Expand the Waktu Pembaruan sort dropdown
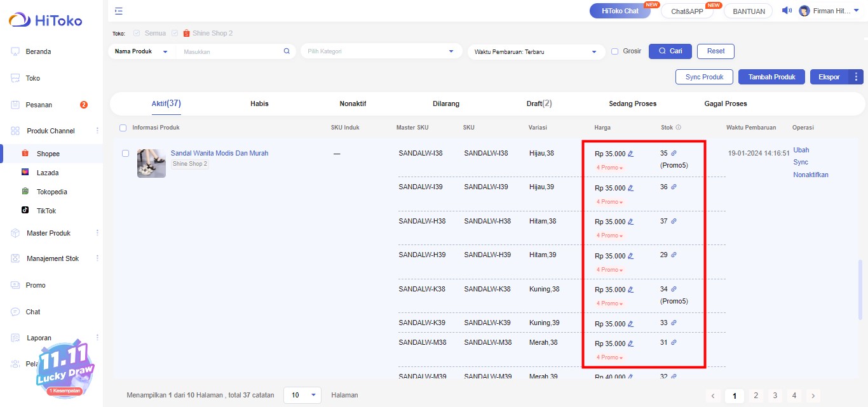The height and width of the screenshot is (407, 868). click(x=536, y=51)
